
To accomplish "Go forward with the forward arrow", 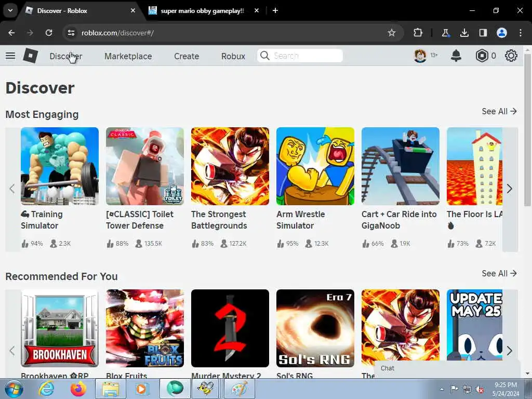I will (x=30, y=33).
